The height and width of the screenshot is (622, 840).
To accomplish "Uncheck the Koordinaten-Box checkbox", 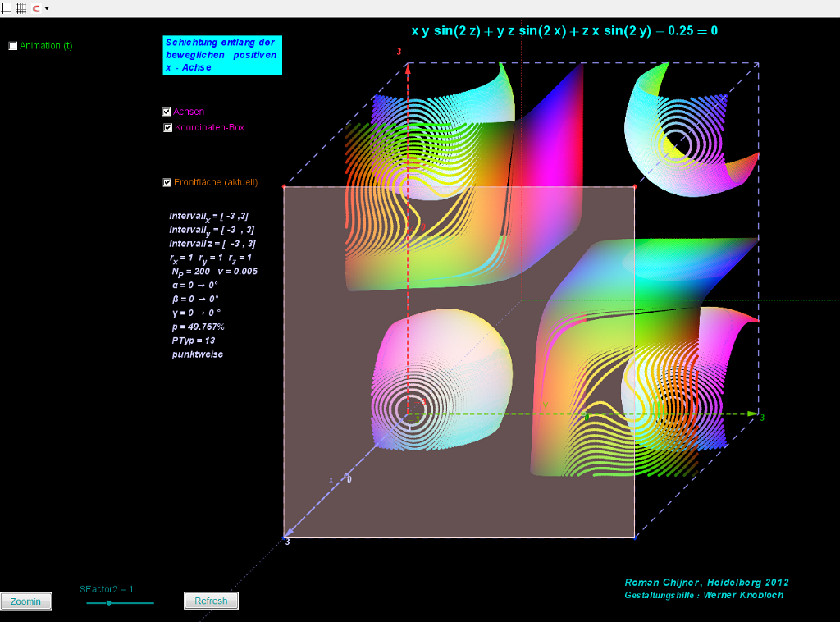I will (x=167, y=128).
